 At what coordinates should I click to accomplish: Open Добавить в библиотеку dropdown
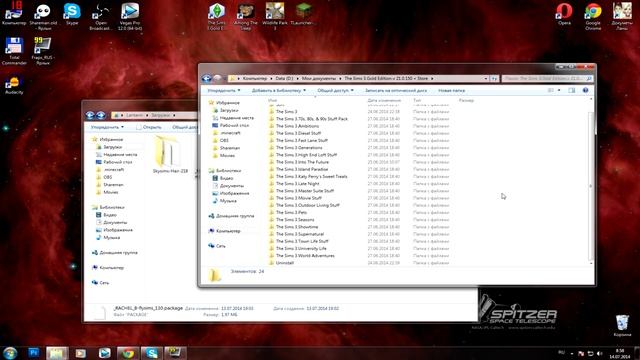278,90
